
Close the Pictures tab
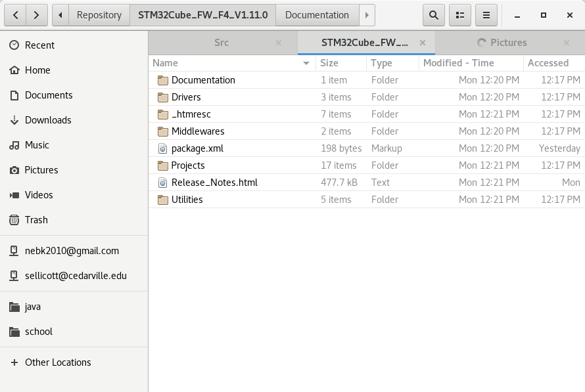567,43
